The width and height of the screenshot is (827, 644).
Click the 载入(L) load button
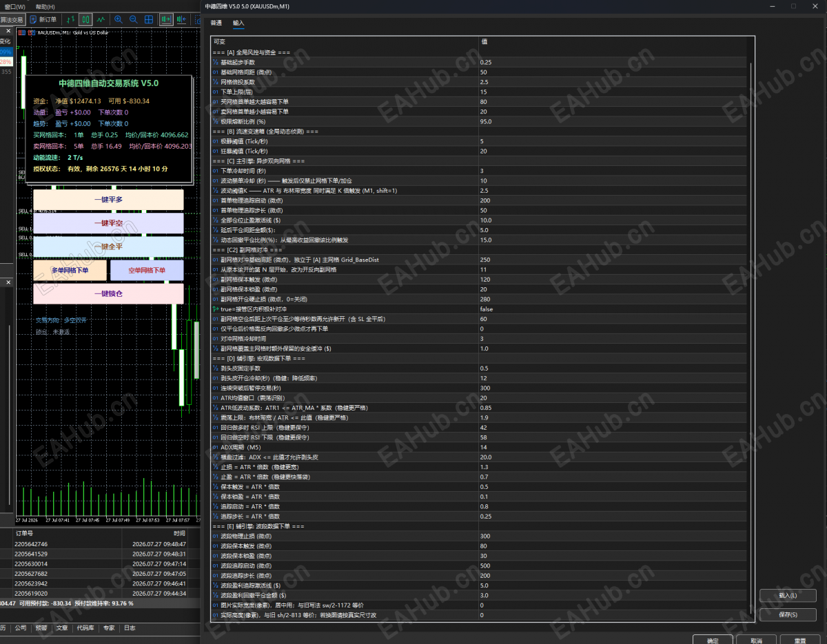(x=788, y=596)
